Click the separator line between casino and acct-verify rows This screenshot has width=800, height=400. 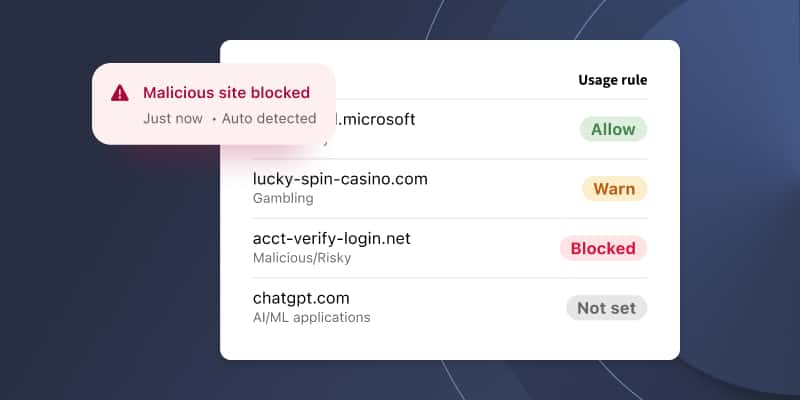(450, 218)
